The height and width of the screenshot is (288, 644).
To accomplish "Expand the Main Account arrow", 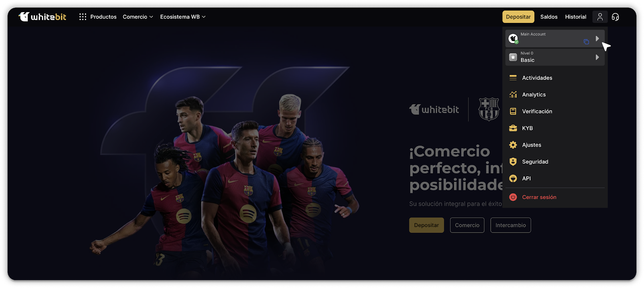I will click(597, 38).
